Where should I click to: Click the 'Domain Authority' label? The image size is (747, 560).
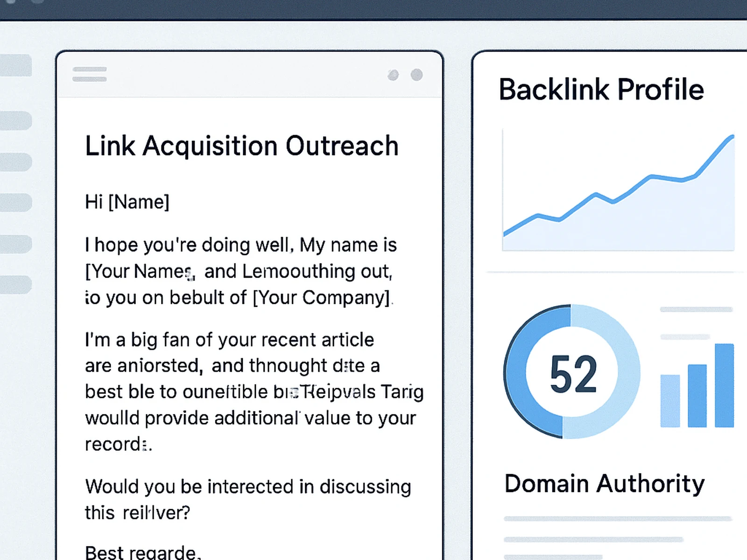coord(605,483)
